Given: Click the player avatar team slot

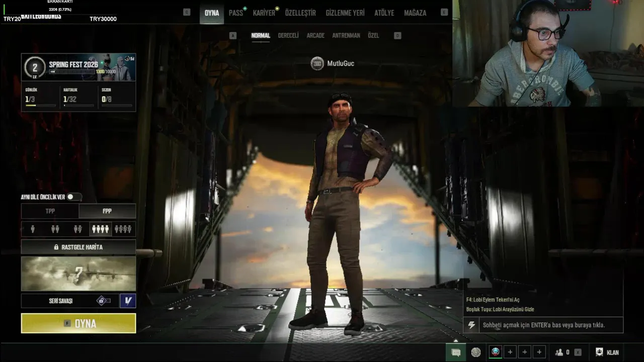Looking at the screenshot, I should pos(496,352).
